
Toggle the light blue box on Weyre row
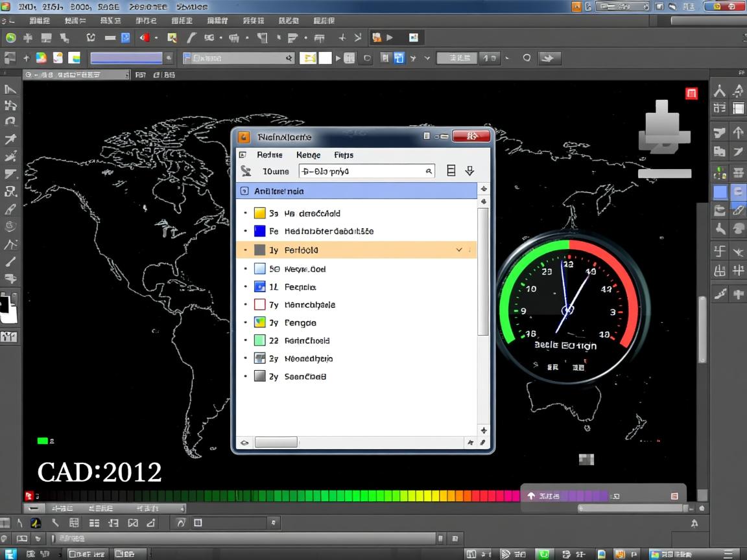pos(259,269)
